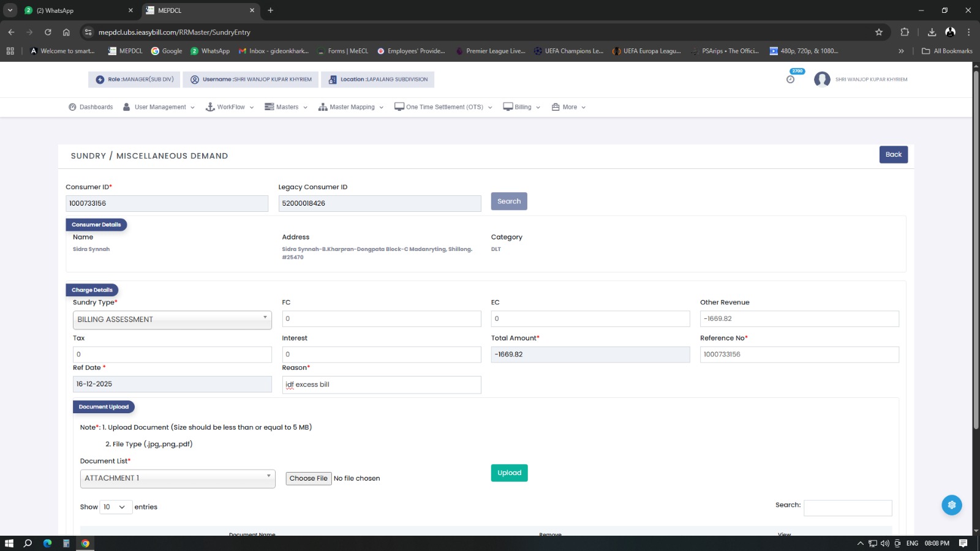Open the user profile avatar icon

click(x=822, y=80)
